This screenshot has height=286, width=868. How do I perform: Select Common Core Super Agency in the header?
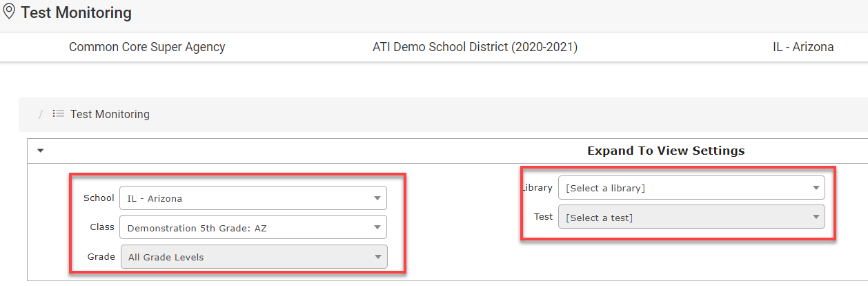(x=147, y=47)
